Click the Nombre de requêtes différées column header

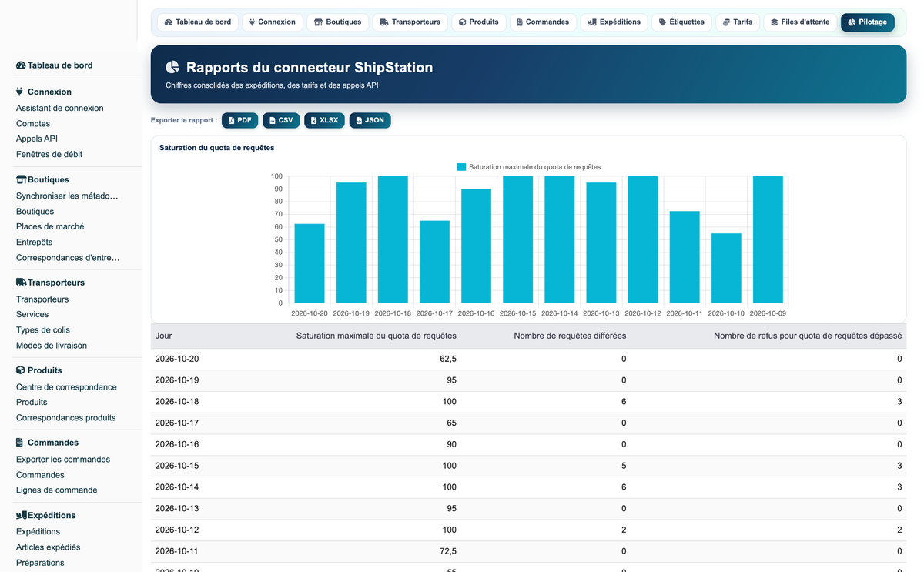click(x=570, y=336)
